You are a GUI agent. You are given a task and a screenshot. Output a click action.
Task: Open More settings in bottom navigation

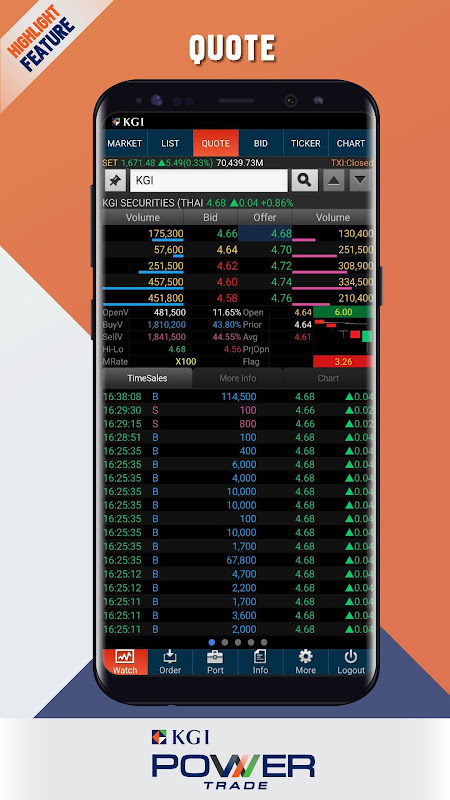(306, 662)
